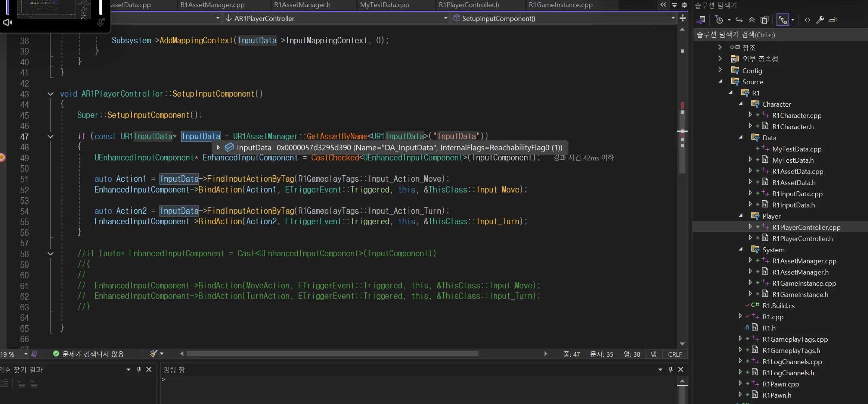The height and width of the screenshot is (404, 868).
Task: Open the tab settings gear icon
Action: [684, 5]
